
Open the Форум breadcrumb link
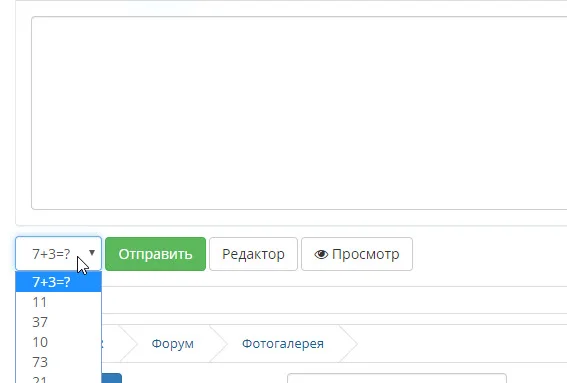point(172,343)
